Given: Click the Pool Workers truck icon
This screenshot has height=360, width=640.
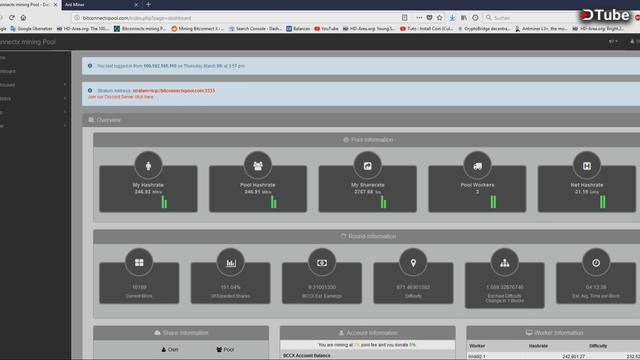Looking at the screenshot, I should [477, 165].
